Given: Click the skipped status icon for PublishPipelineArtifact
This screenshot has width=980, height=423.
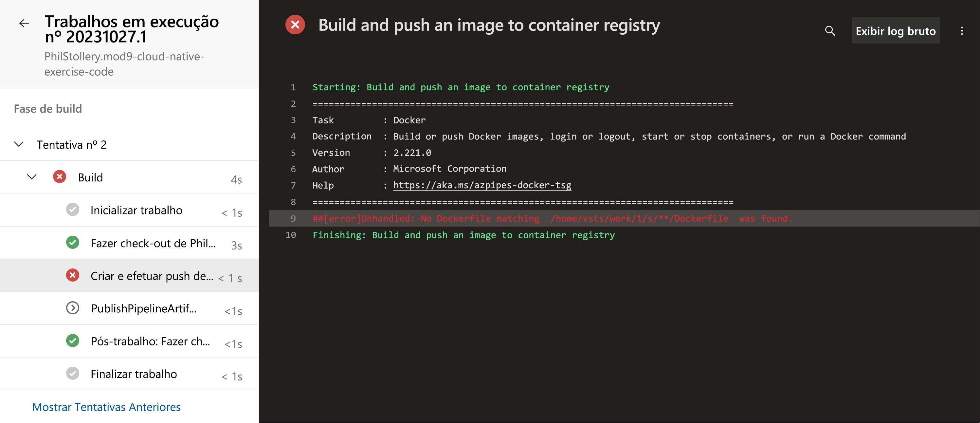Looking at the screenshot, I should pos(73,308).
